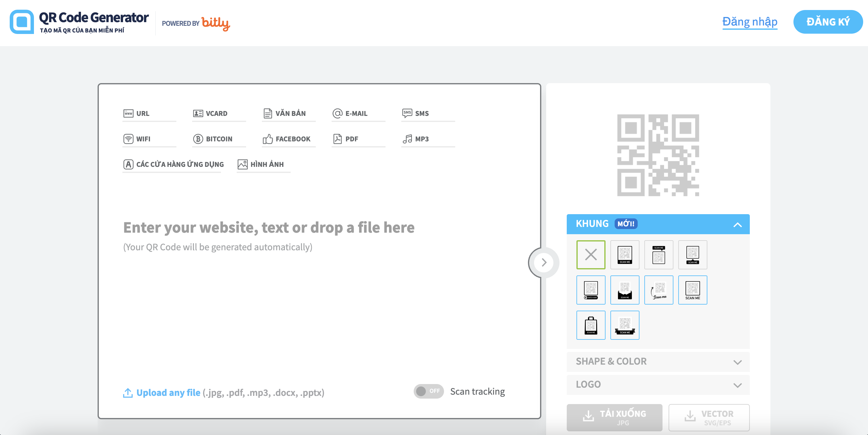
Task: Expand the SHAPE & COLOR section
Action: 658,362
